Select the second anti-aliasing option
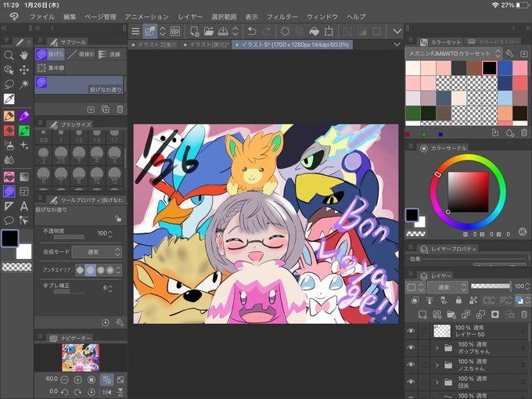Viewport: 532px width, 399px height. point(90,270)
